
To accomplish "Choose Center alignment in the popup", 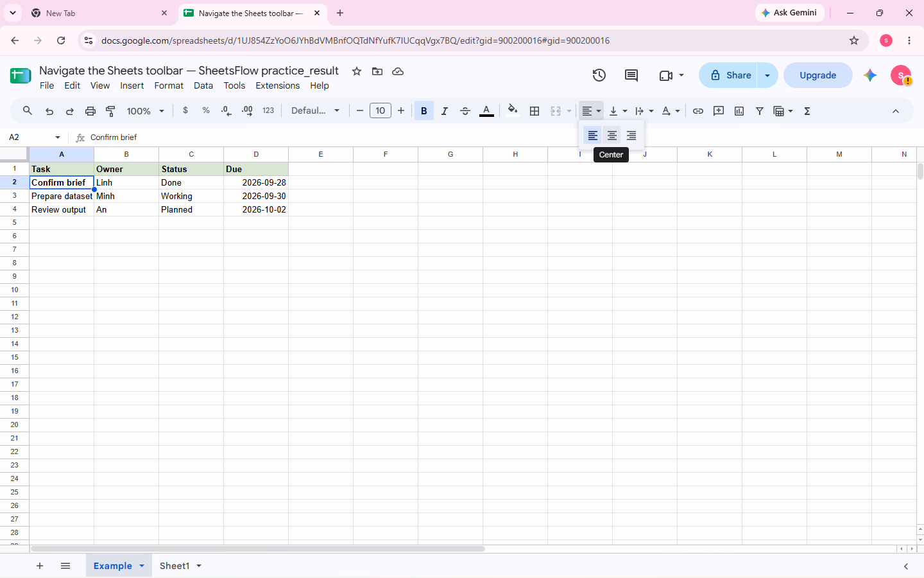I will tap(612, 136).
